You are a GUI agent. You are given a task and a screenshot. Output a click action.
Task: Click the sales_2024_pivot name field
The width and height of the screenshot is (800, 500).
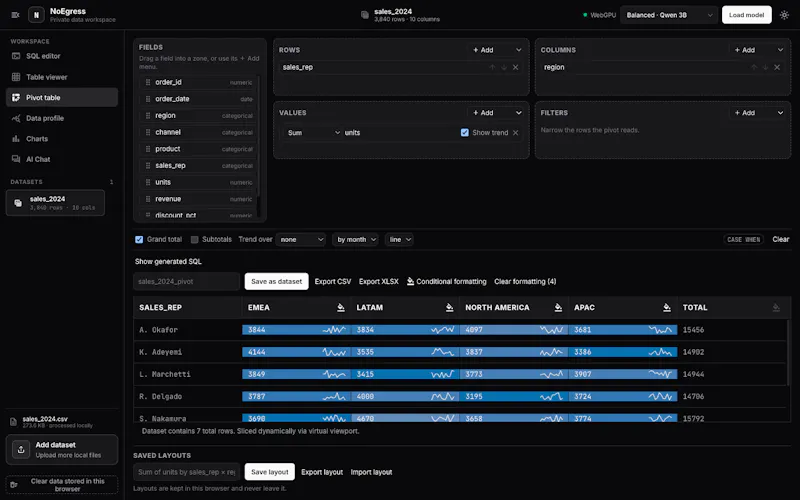186,281
